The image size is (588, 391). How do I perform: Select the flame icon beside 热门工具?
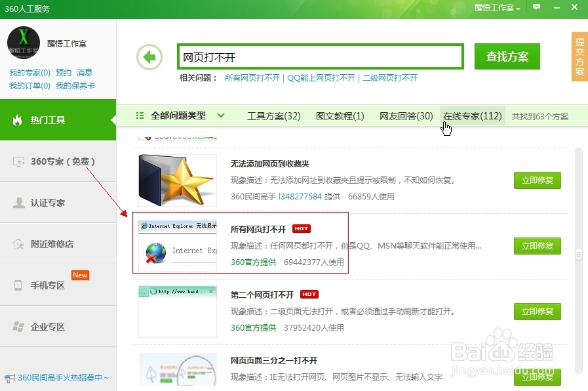pos(17,120)
